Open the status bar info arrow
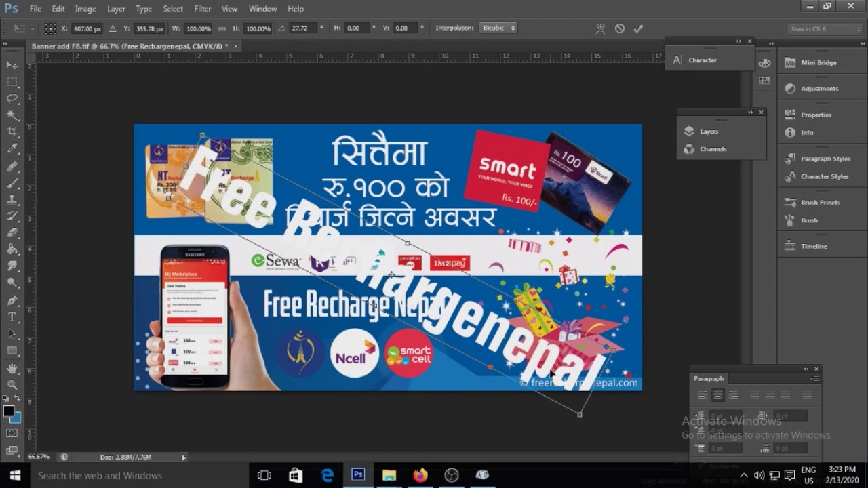 click(x=183, y=457)
